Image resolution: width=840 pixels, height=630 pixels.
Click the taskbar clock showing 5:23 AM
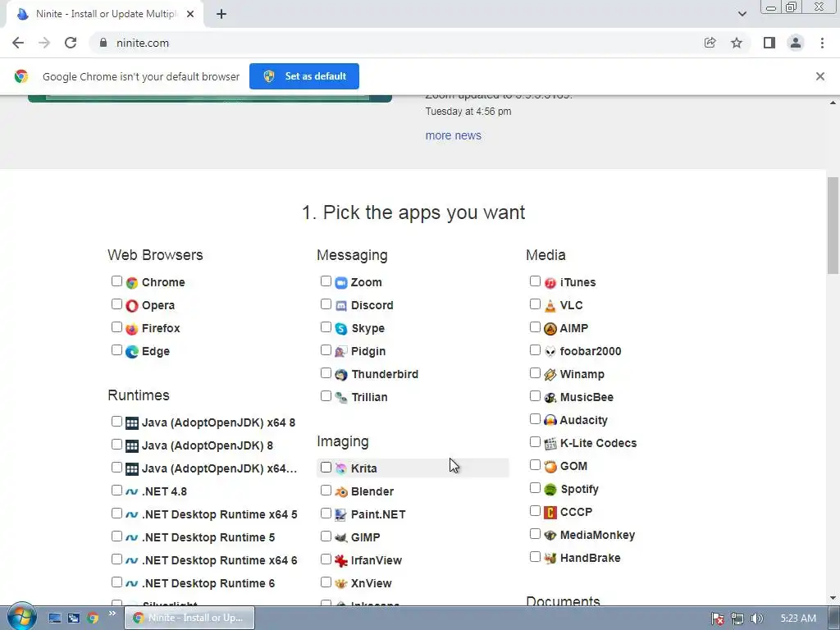pos(798,619)
